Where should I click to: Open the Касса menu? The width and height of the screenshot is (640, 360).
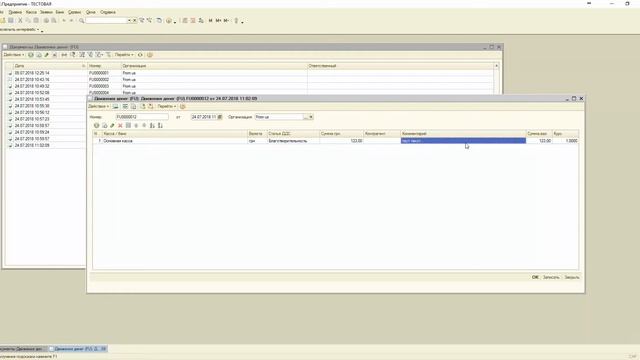pos(31,12)
